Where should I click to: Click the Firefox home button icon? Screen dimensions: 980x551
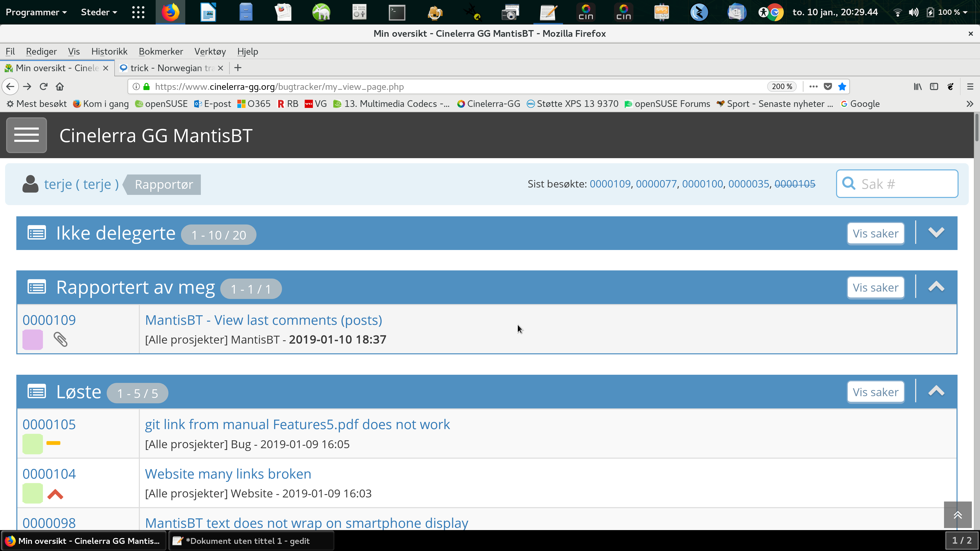[60, 87]
